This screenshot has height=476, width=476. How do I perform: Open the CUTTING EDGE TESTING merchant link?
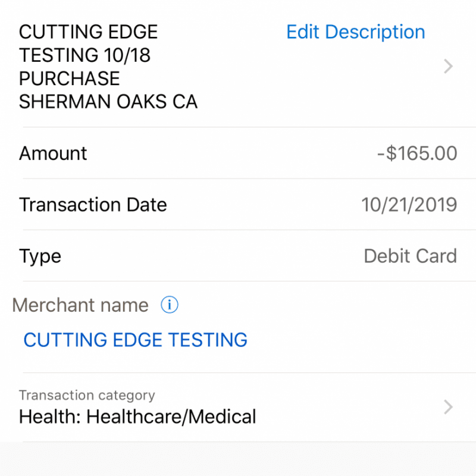[x=135, y=340]
